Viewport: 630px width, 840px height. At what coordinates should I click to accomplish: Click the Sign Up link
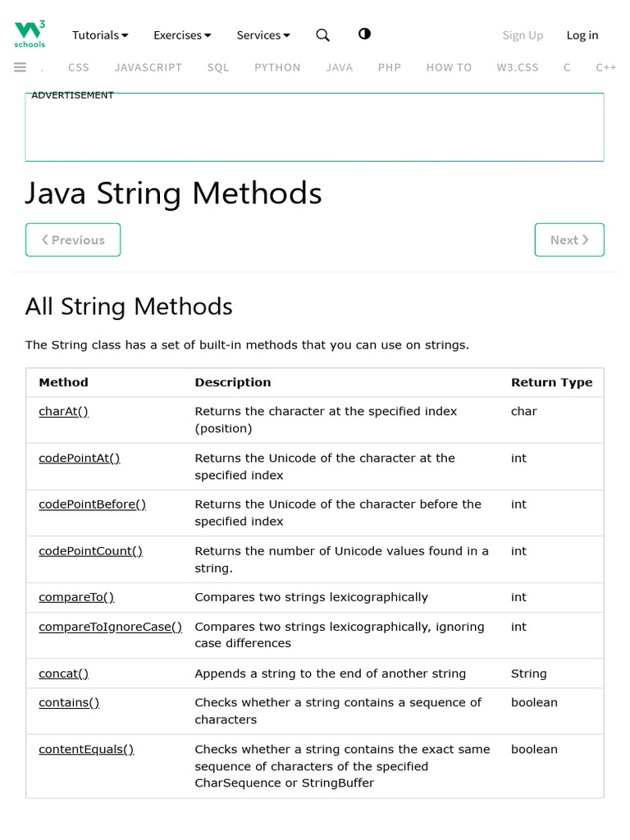(523, 35)
